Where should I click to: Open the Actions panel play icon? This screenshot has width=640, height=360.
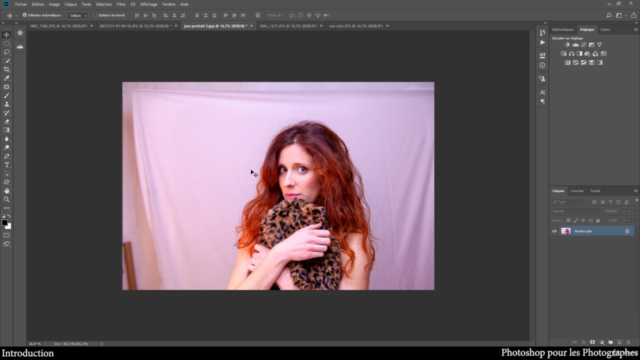coord(542,42)
